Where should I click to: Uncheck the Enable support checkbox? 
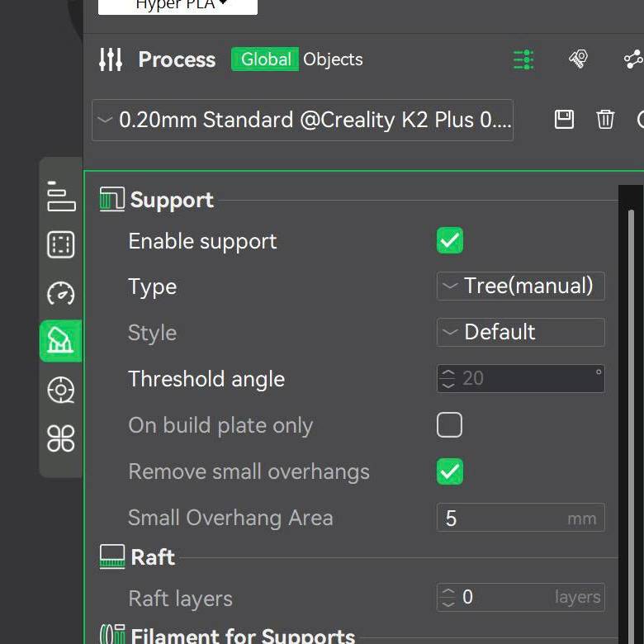(450, 241)
